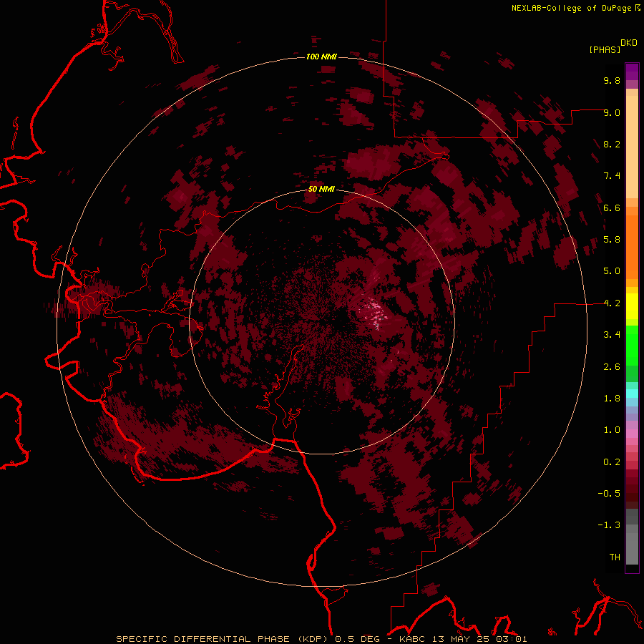Select the 3.4 value on the color scale
This screenshot has width=644, height=644.
[x=612, y=335]
